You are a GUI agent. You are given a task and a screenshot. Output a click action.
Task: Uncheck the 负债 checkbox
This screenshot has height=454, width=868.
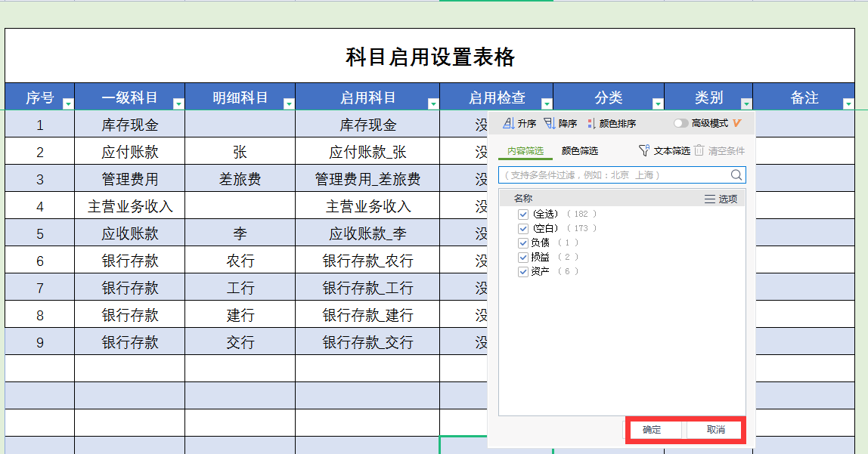523,242
